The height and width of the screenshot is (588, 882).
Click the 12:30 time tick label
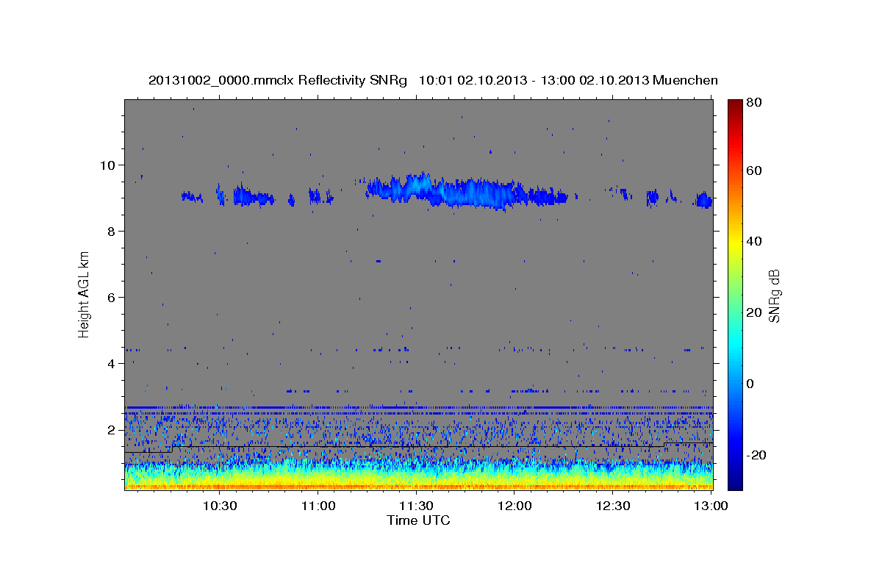point(613,506)
